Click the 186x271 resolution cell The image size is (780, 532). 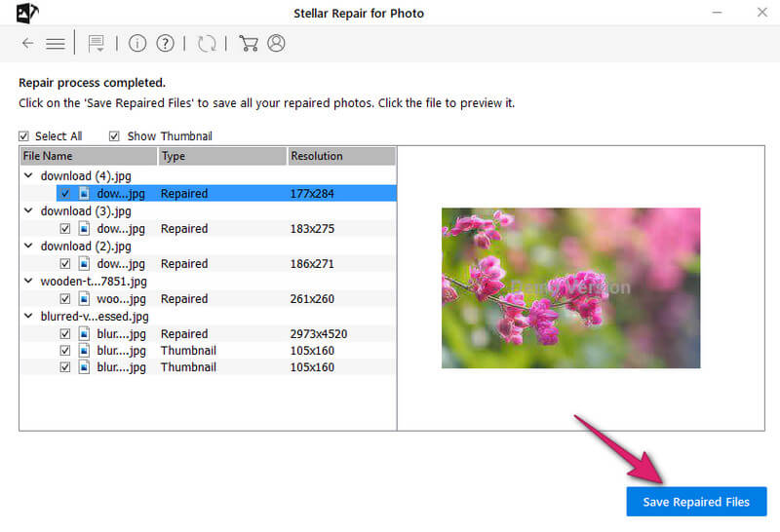pos(312,263)
